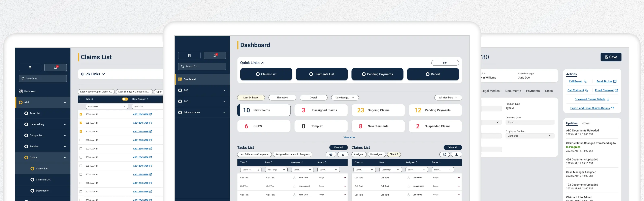Expand P&C menu in Dashboard sidebar
644x201 pixels.
pos(224,101)
